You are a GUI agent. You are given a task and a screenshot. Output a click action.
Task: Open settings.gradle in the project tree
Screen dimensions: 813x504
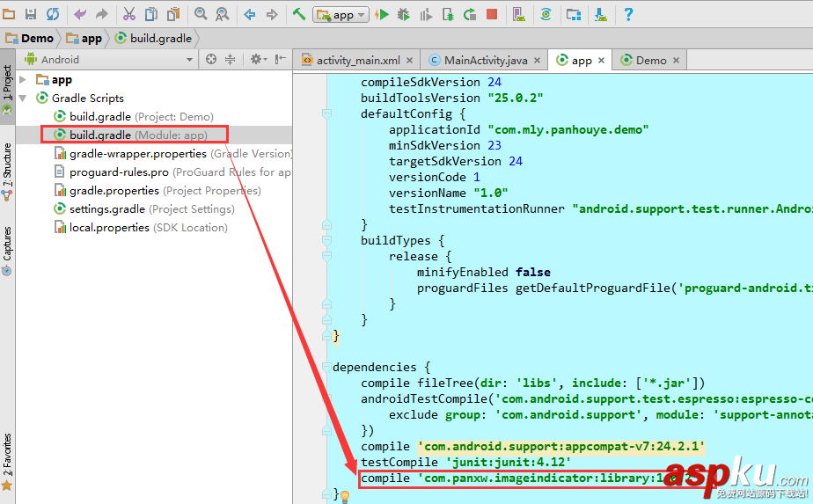pos(107,209)
